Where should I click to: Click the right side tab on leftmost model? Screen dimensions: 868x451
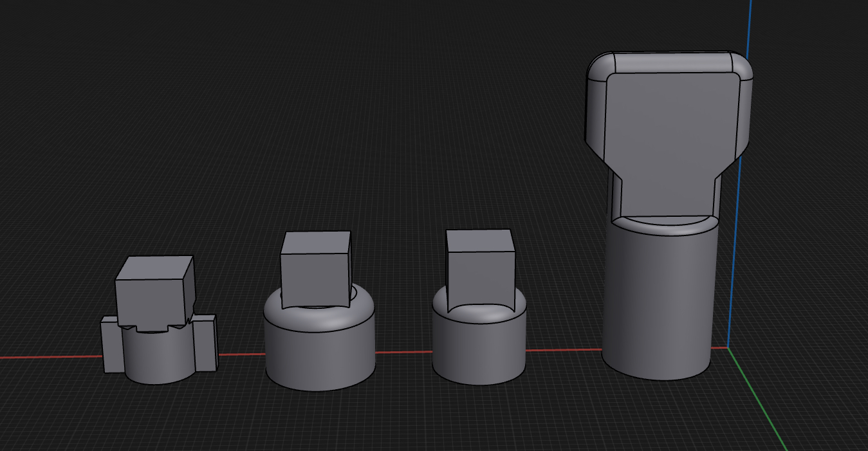(205, 343)
